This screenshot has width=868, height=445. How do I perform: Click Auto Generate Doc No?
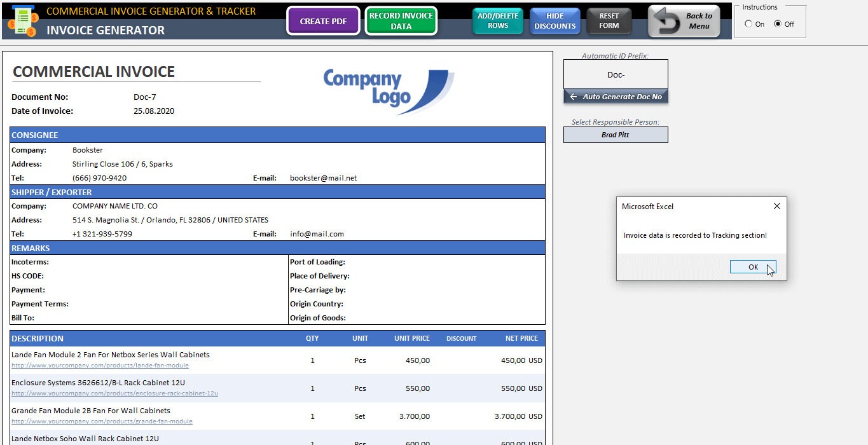click(x=615, y=96)
